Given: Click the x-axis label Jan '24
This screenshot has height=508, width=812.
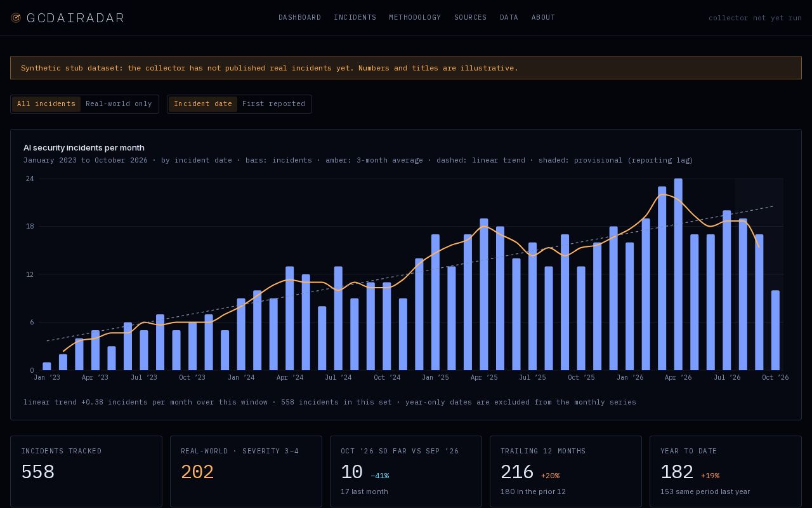Looking at the screenshot, I should pos(241,378).
